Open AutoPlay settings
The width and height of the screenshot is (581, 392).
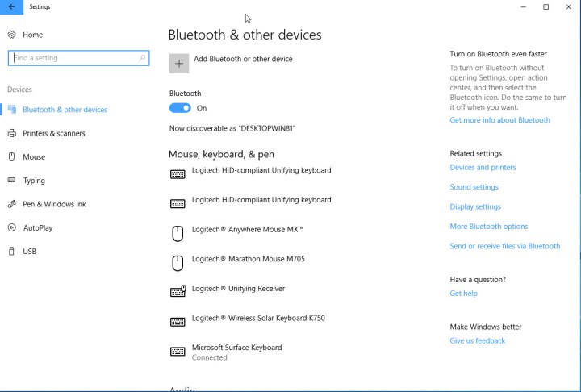click(x=38, y=228)
